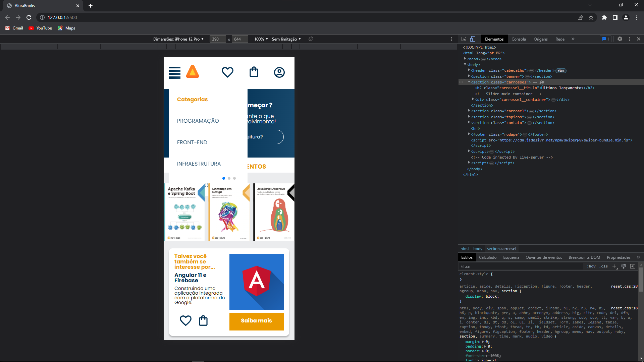Click Saiba mais button on Angular card

(x=257, y=320)
